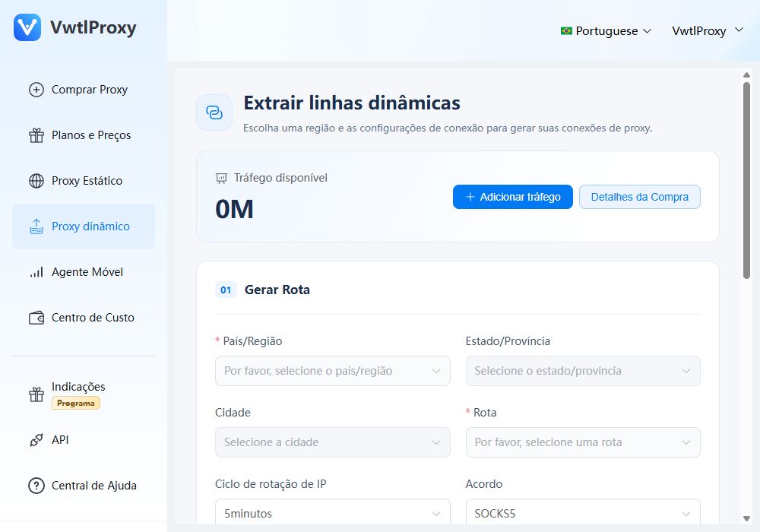
Task: Go to Planos e Preços
Action: click(x=84, y=135)
